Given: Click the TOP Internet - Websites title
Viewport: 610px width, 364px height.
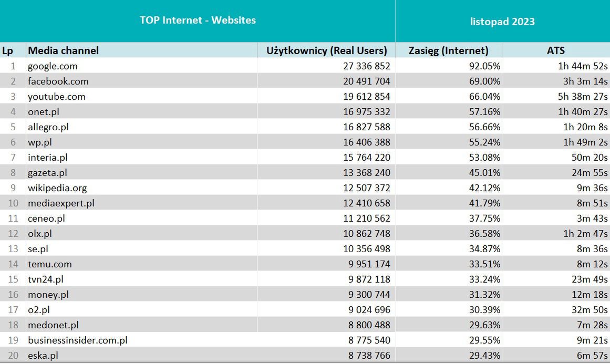Looking at the screenshot, I should 198,20.
